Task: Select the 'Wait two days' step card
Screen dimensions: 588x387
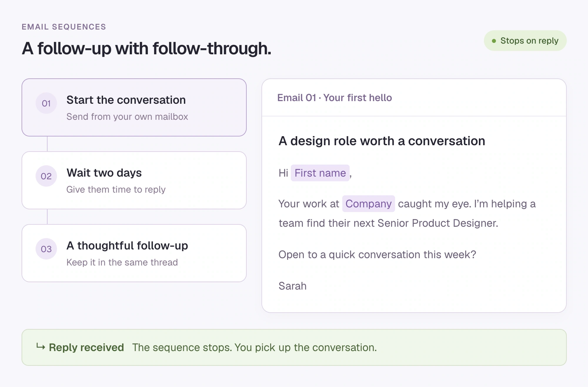Action: point(134,180)
